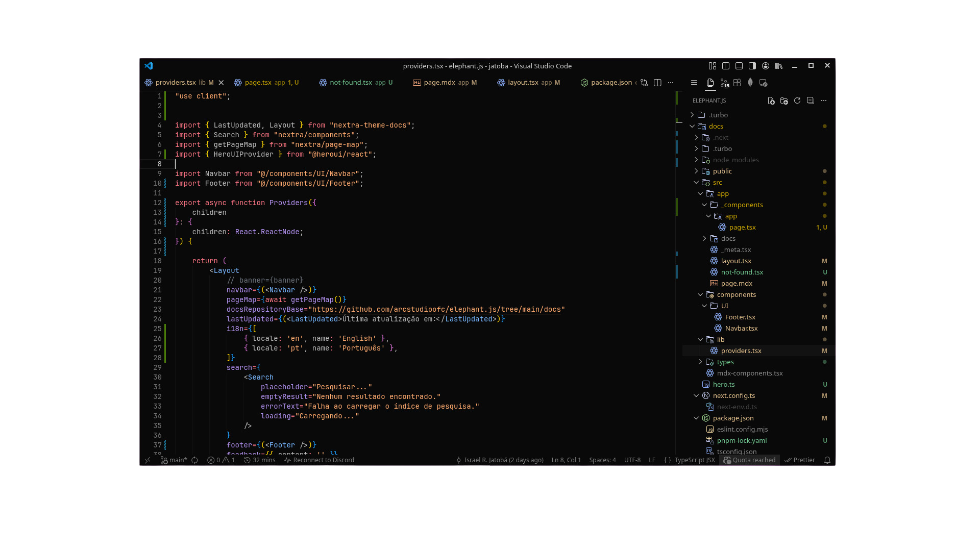The width and height of the screenshot is (980, 551).
Task: Collapse all folders in explorer
Action: [x=811, y=101]
